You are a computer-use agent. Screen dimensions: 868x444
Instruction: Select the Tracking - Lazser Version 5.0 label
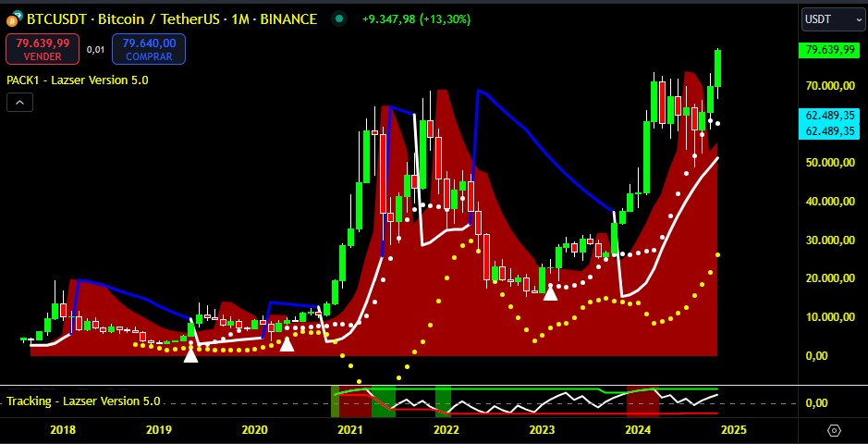click(83, 401)
